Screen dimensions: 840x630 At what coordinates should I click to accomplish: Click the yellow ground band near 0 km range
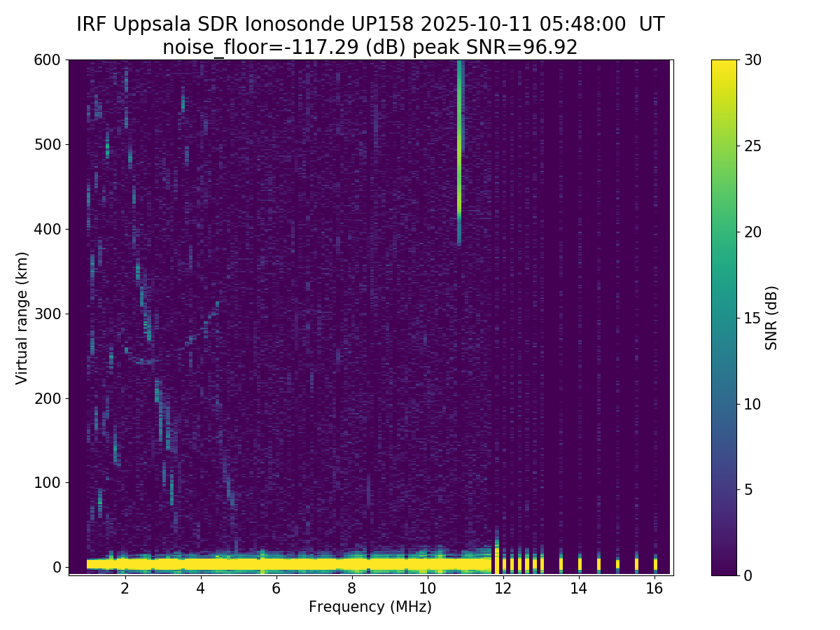point(280,563)
